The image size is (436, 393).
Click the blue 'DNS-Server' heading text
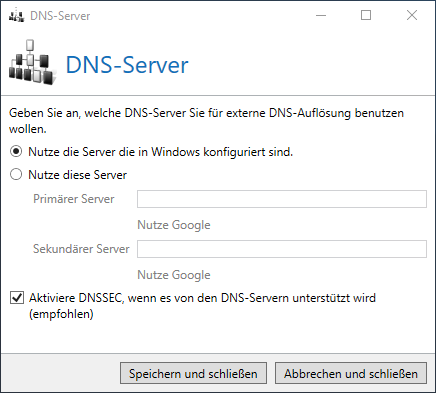click(127, 65)
